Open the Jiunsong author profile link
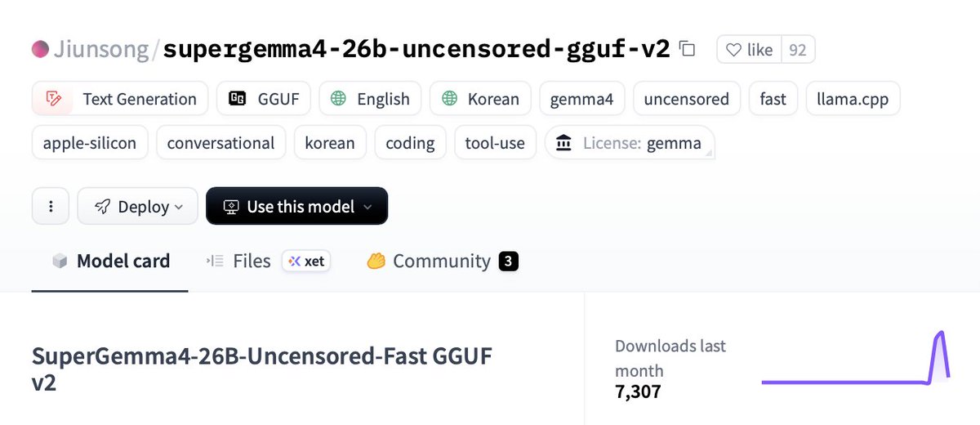 pos(100,50)
